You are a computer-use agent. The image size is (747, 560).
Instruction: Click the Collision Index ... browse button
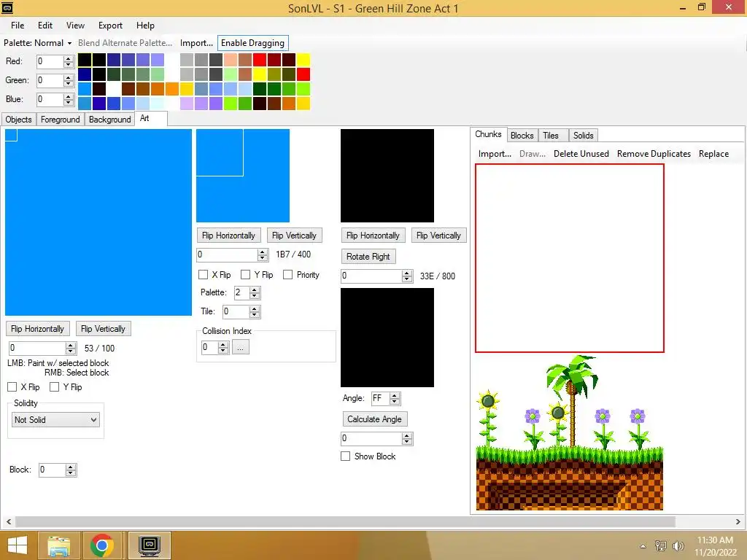tap(241, 347)
